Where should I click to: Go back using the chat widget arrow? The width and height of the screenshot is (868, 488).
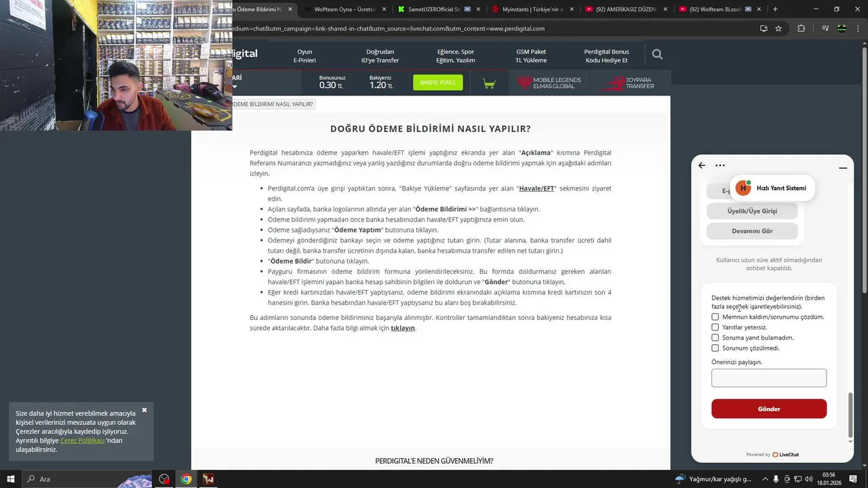point(702,165)
